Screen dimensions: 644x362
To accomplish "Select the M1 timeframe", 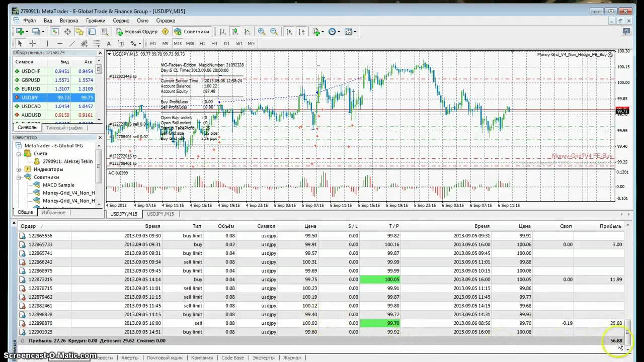I will coord(153,43).
